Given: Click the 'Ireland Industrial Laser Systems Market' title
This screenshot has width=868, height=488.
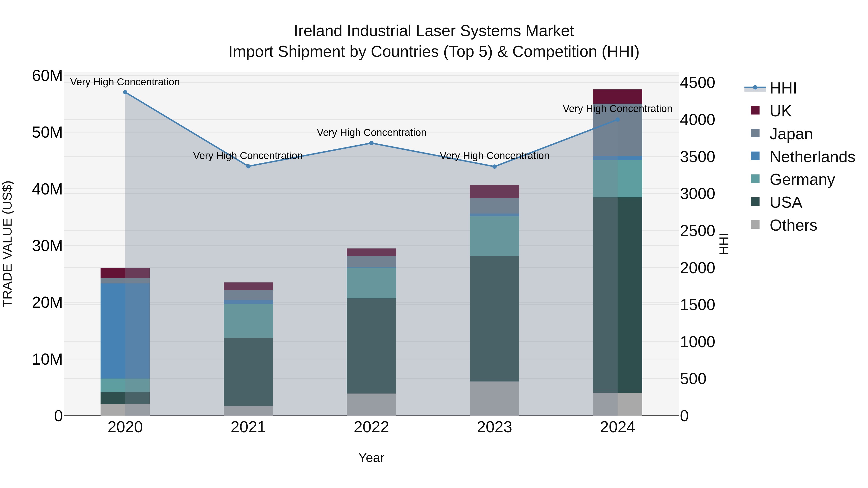Looking at the screenshot, I should pos(434,31).
